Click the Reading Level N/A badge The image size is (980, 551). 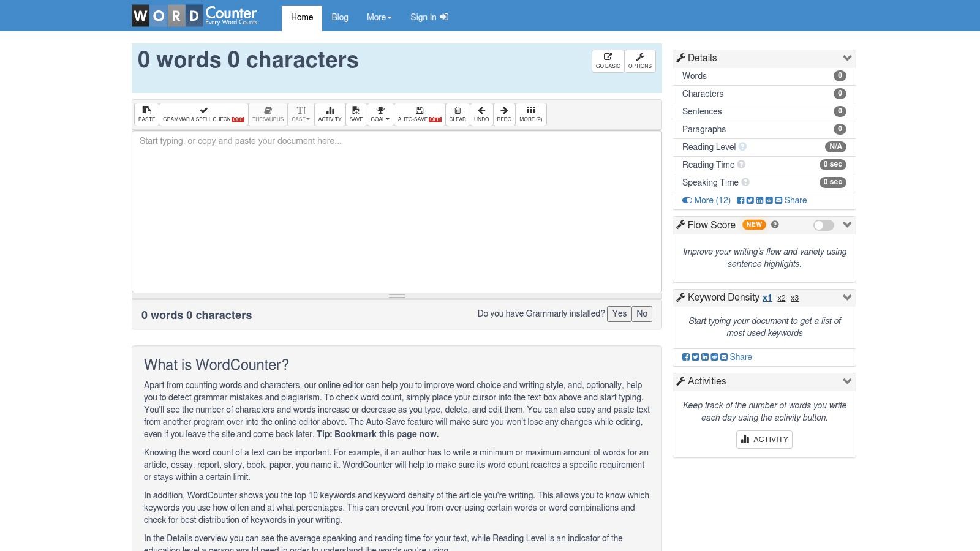(x=835, y=147)
